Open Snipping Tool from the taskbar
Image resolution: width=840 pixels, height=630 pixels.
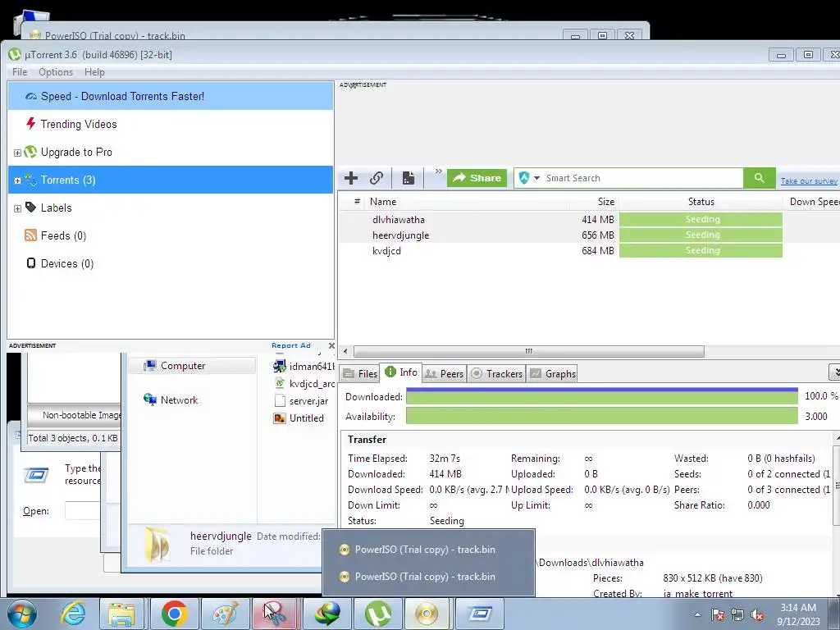pos(276,614)
